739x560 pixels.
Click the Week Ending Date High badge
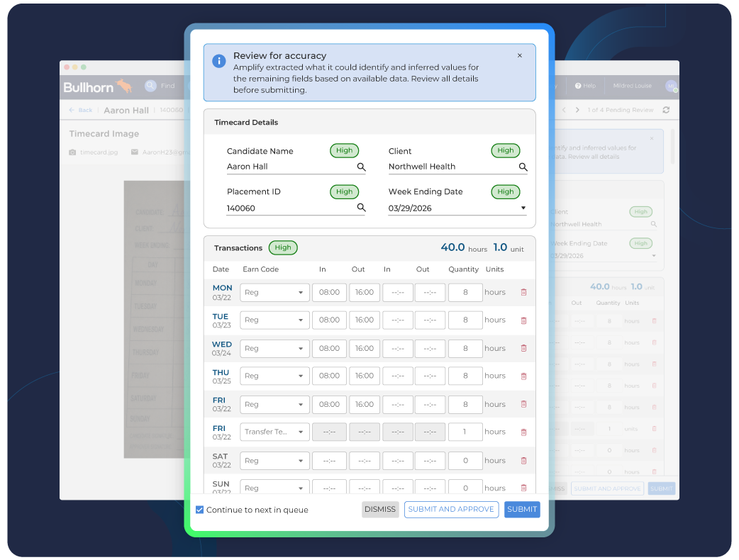505,191
